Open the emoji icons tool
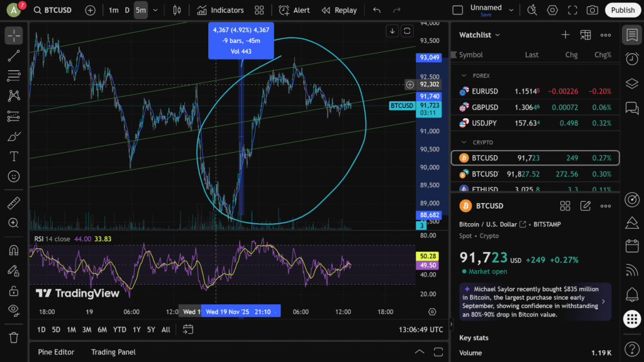Viewport: 644px width, 362px height. click(13, 177)
